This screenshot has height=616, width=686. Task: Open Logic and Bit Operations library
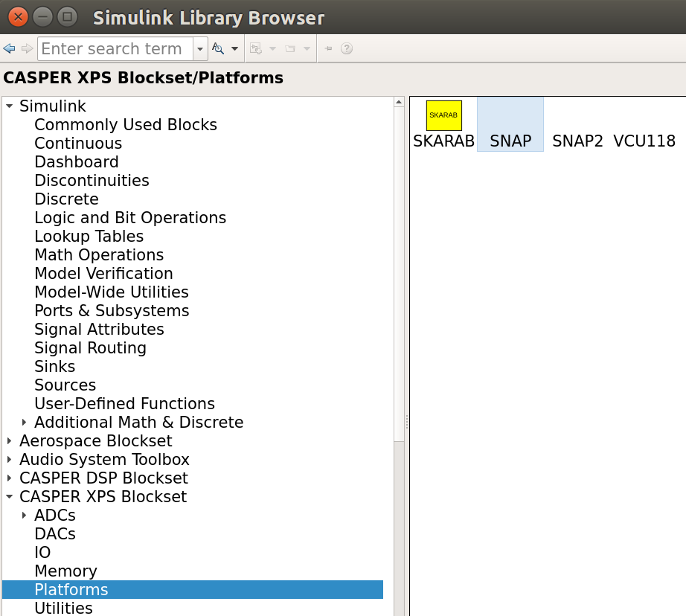point(130,217)
